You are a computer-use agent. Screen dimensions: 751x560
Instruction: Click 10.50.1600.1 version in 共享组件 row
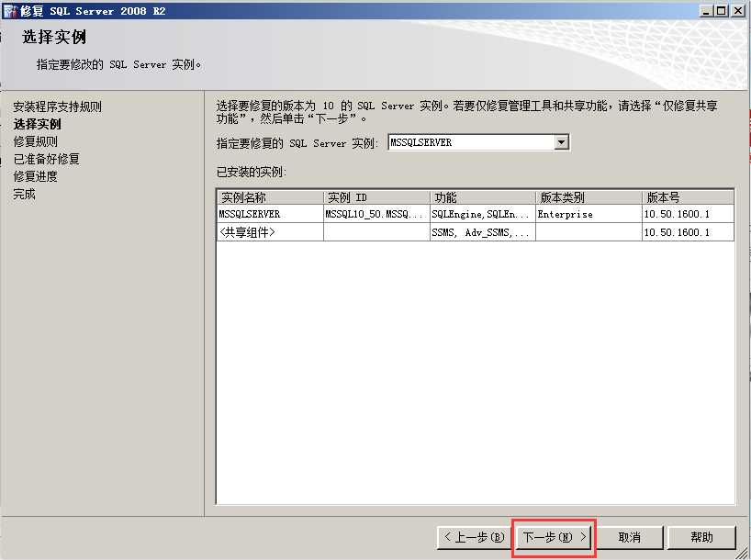(688, 232)
